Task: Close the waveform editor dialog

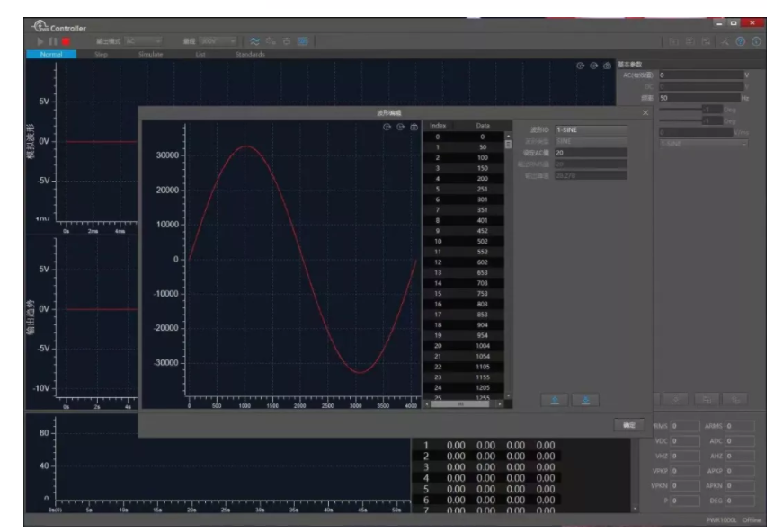Action: [x=645, y=112]
